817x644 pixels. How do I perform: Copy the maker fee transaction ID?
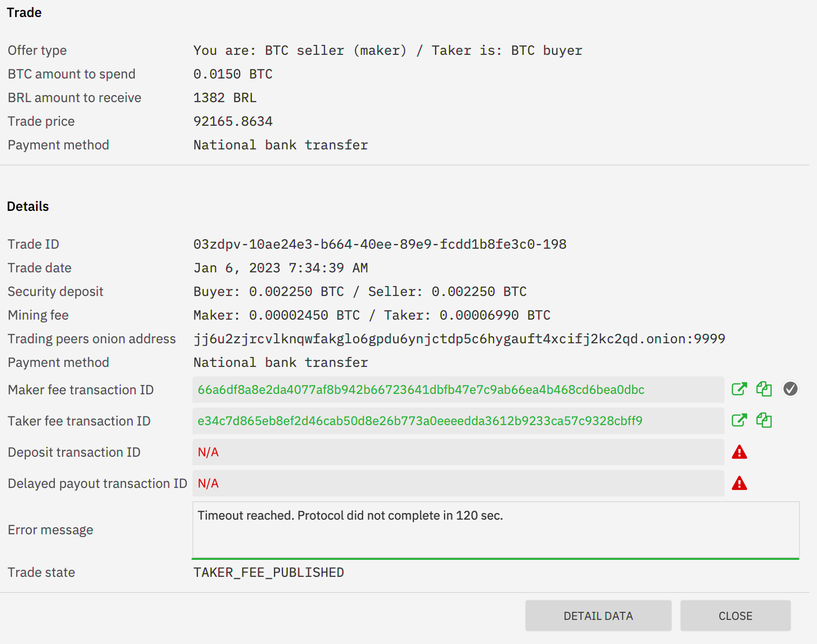pyautogui.click(x=764, y=389)
